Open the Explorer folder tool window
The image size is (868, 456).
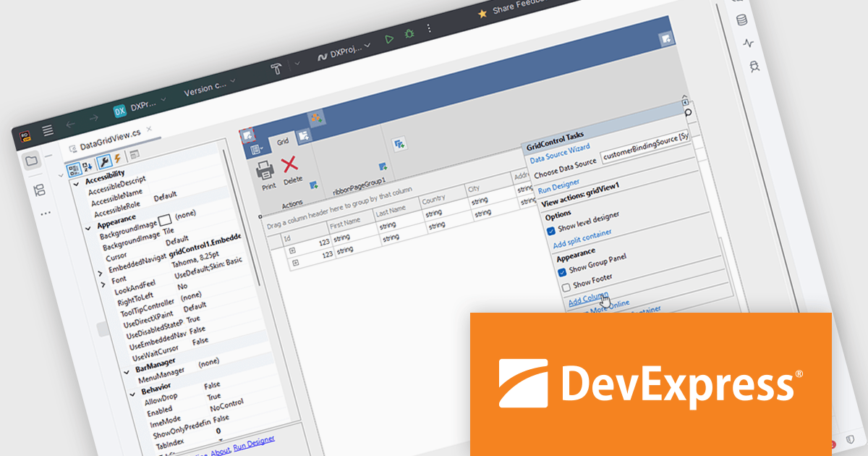[32, 161]
